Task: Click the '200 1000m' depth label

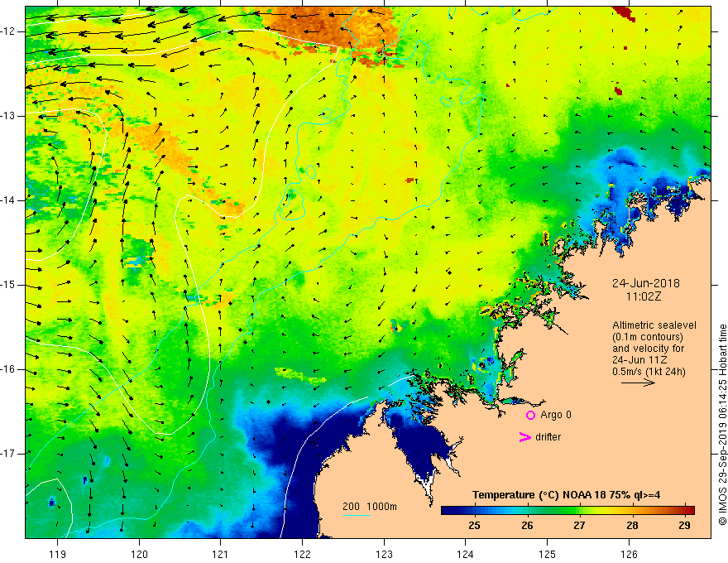Action: click(370, 507)
